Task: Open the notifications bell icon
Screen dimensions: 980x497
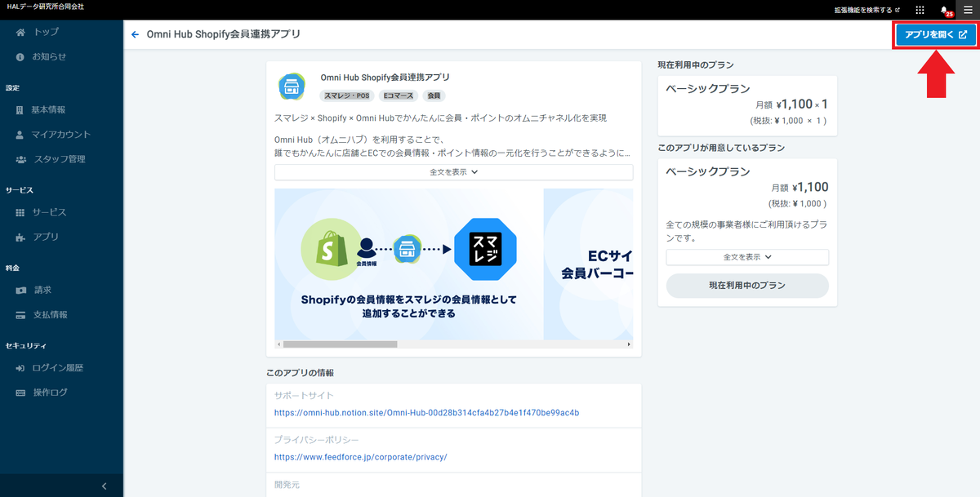Action: (945, 11)
